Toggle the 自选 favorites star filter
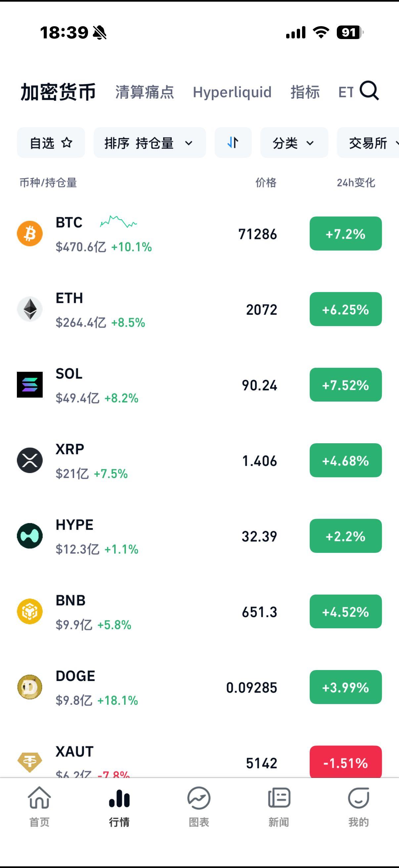The image size is (399, 868). (x=51, y=143)
